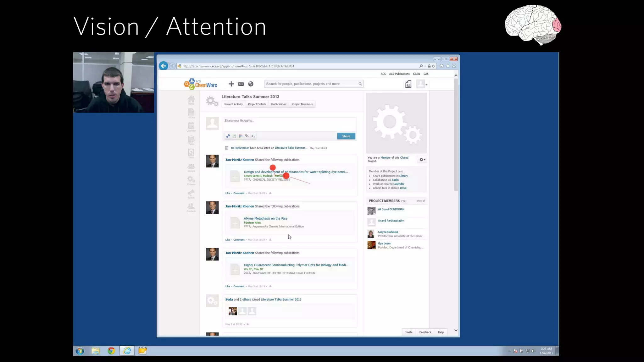Click in the 'Share your thoughts' box
This screenshot has width=644, height=362.
pyautogui.click(x=290, y=124)
